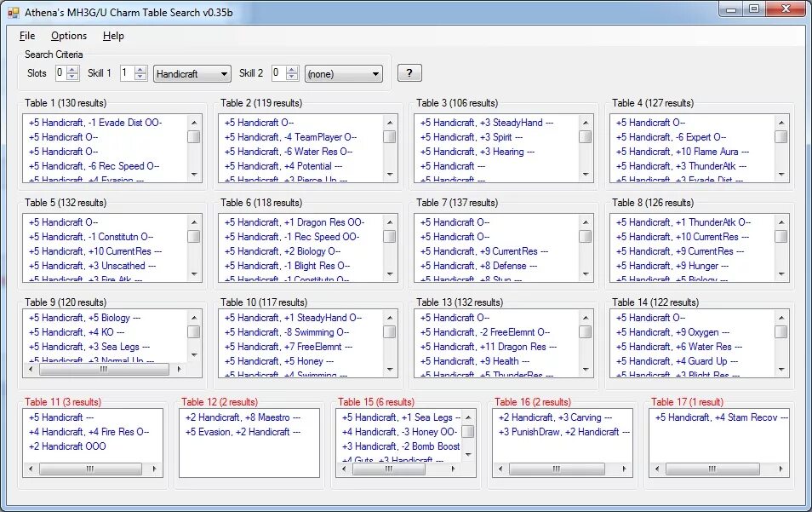Click the Skill 1 number input field
Screen dimensions: 812x512
pos(127,73)
